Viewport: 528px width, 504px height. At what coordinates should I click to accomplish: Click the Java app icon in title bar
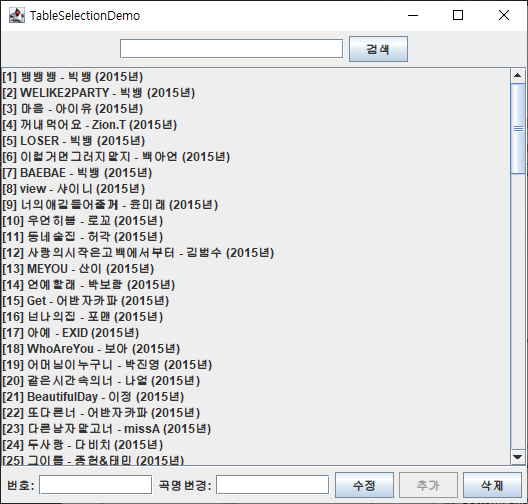pyautogui.click(x=17, y=15)
